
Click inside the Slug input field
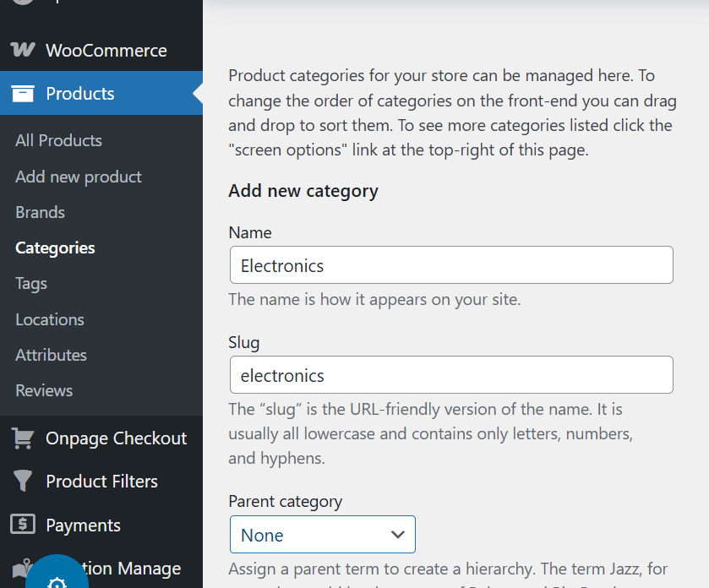click(x=451, y=374)
